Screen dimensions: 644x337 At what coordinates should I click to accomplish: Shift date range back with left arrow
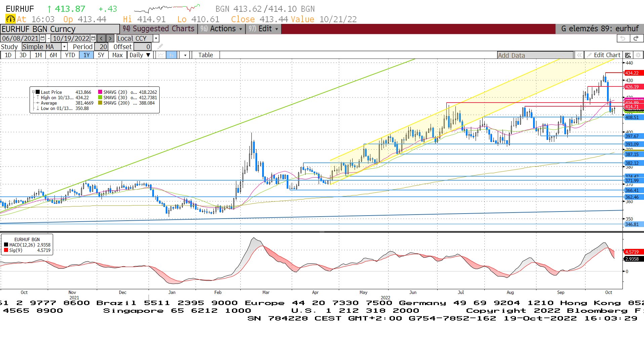(x=102, y=38)
